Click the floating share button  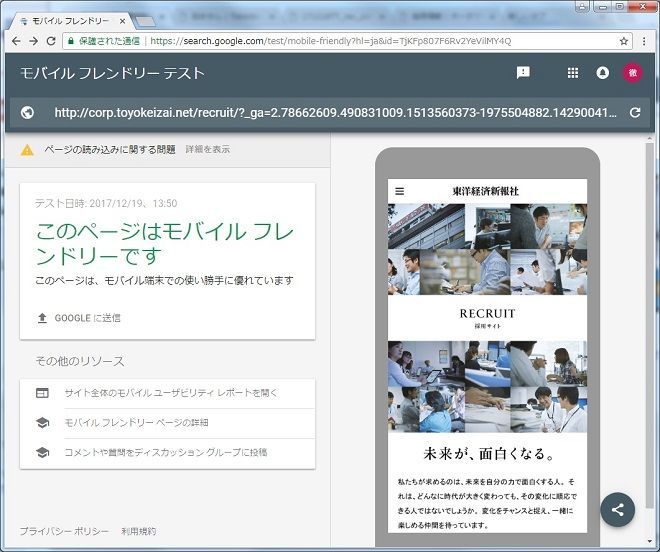(617, 509)
